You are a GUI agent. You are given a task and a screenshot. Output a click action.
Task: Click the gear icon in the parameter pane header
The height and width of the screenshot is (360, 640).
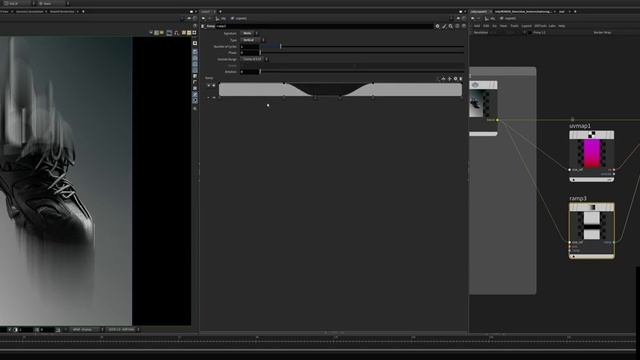coord(438,26)
